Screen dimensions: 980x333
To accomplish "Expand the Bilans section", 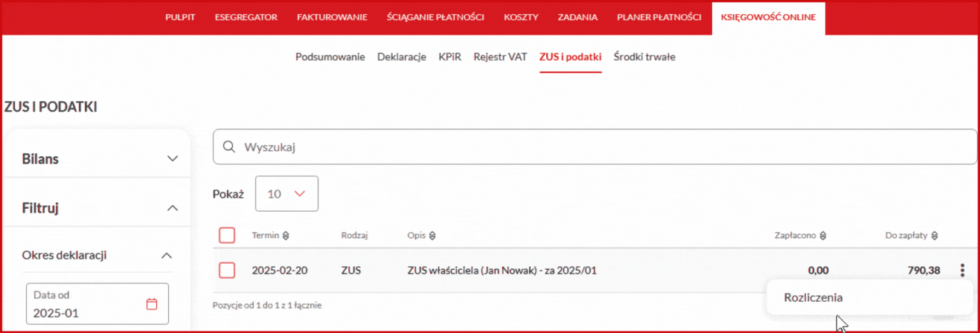I will click(x=173, y=159).
